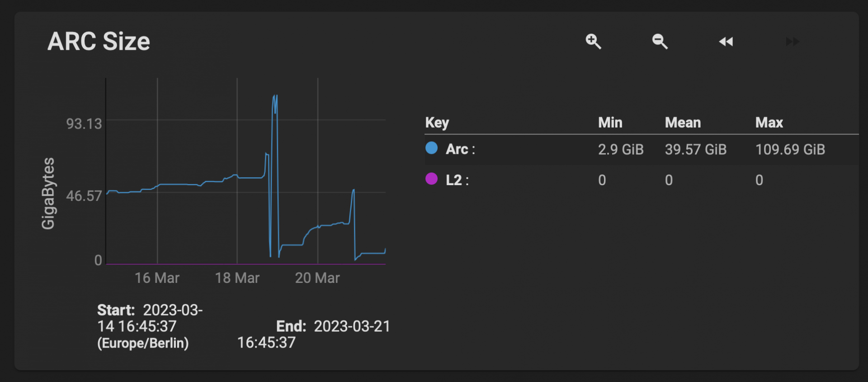This screenshot has width=868, height=382.
Task: Click the Key column header
Action: [437, 123]
